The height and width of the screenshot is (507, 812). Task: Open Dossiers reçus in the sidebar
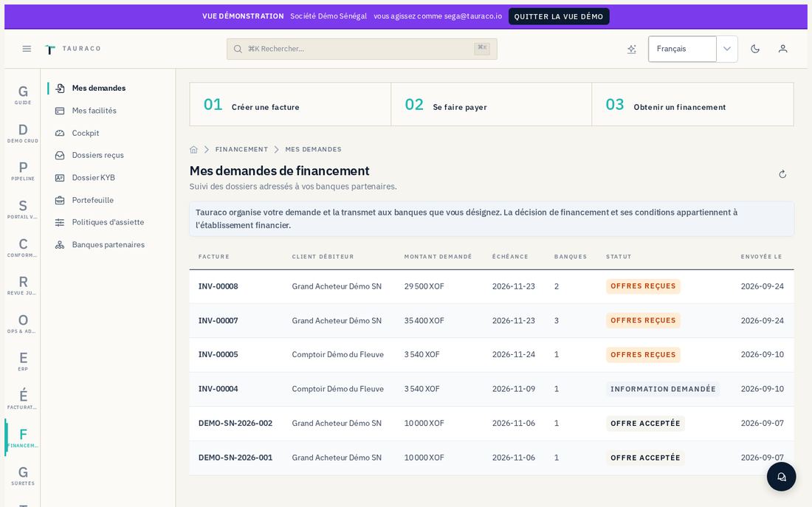point(108,155)
